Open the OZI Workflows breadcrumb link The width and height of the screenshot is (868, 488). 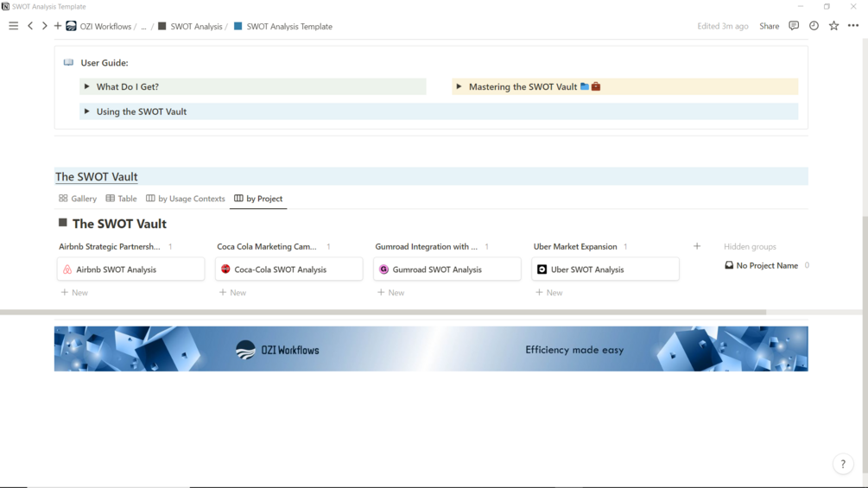[x=105, y=27]
